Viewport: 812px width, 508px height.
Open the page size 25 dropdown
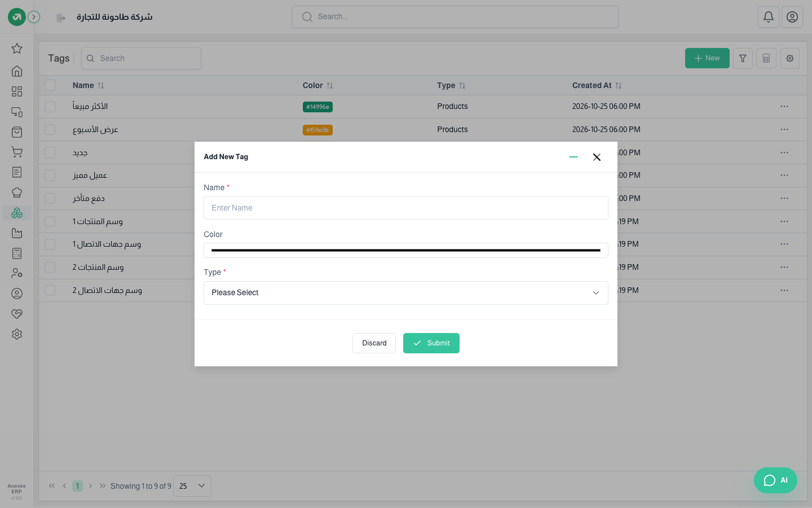192,486
